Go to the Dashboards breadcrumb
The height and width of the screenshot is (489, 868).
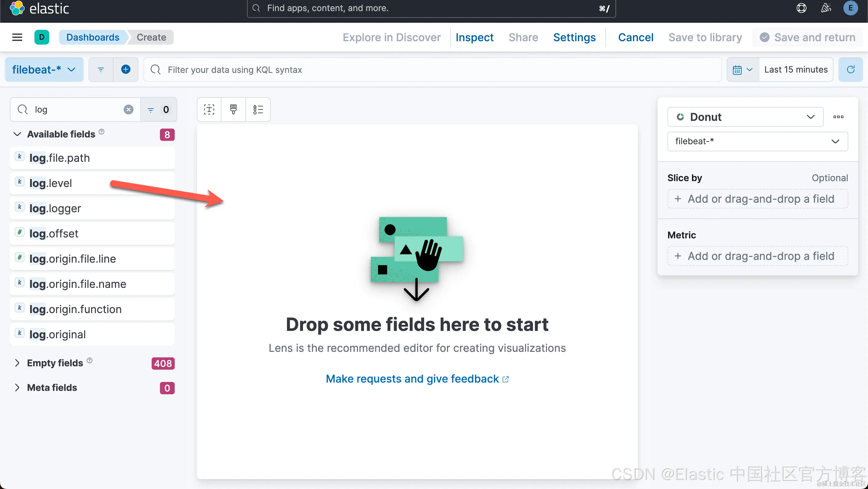[93, 37]
